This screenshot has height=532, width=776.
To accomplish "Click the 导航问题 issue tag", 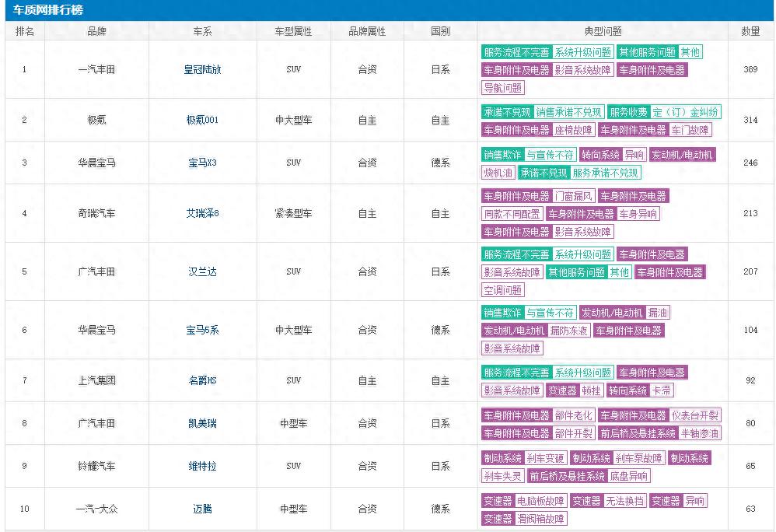I will tap(502, 88).
